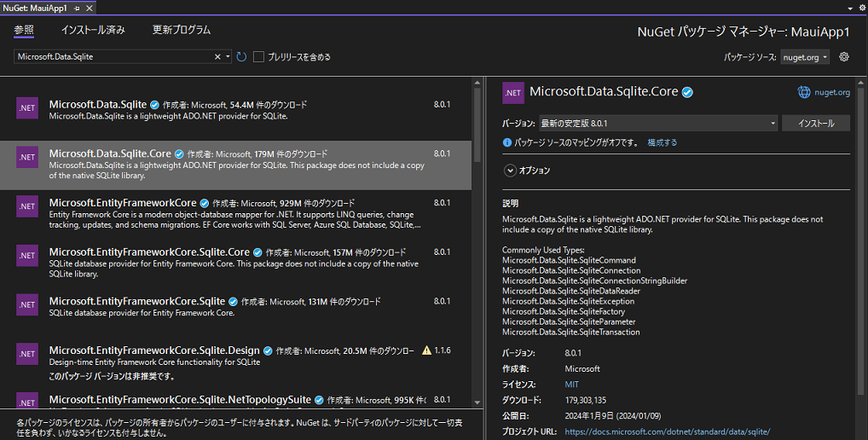
Task: Open the nuget.org link
Action: 832,92
